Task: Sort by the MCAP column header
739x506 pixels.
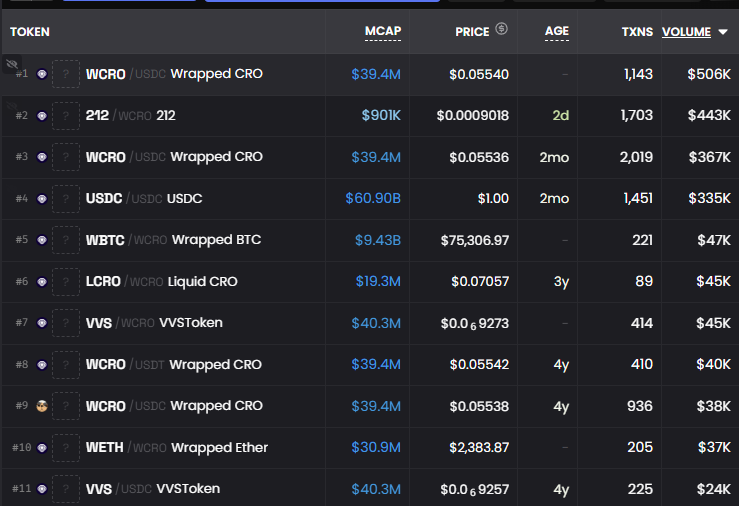Action: 383,31
